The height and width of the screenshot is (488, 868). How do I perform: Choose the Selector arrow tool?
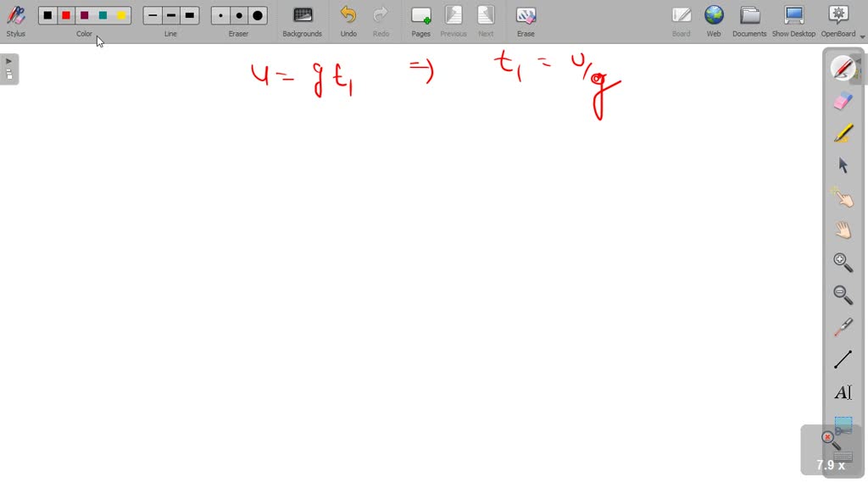coord(843,165)
